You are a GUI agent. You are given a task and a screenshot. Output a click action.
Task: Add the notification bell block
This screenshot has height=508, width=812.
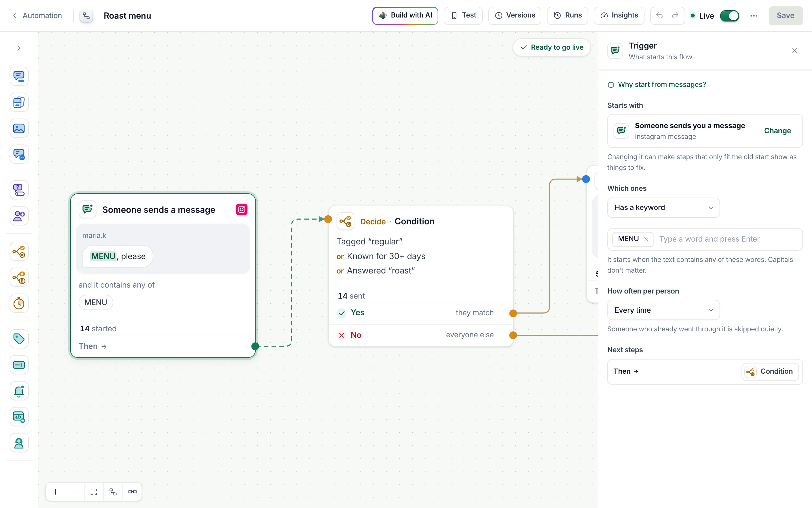19,391
